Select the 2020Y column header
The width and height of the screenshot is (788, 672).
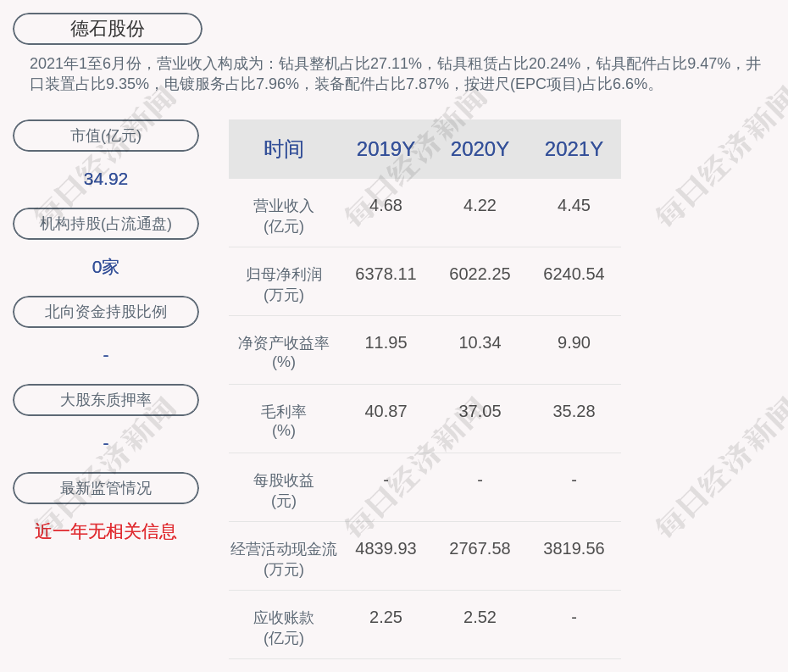tap(480, 149)
